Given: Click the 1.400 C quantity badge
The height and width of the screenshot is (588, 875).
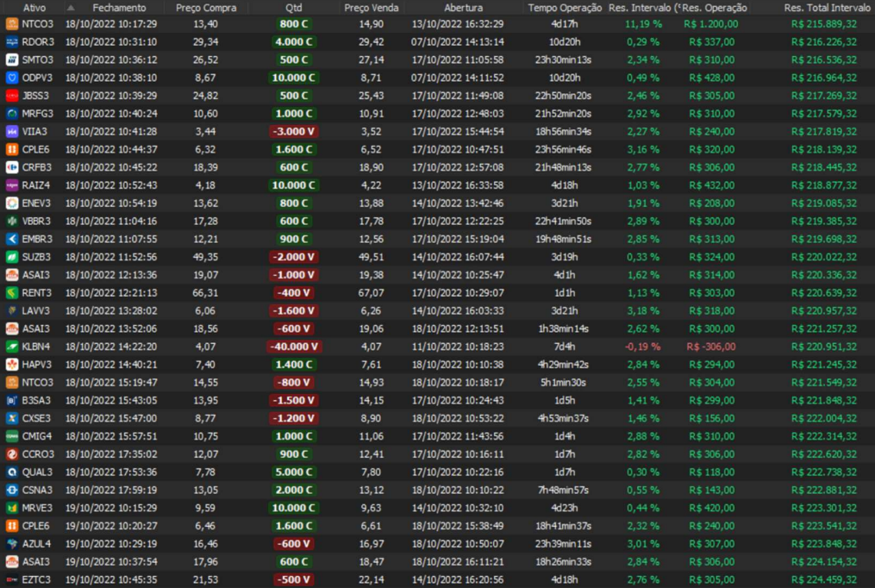Looking at the screenshot, I should click(294, 364).
